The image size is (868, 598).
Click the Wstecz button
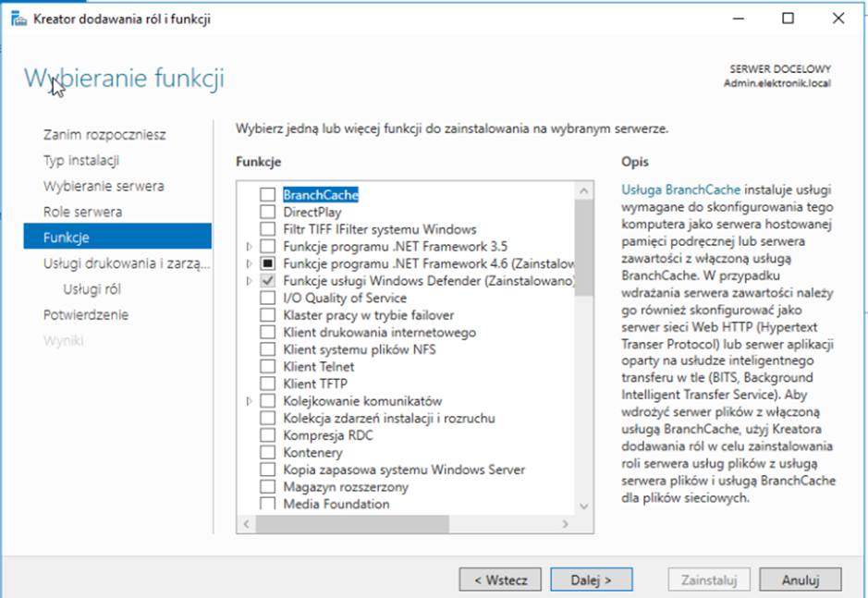500,580
